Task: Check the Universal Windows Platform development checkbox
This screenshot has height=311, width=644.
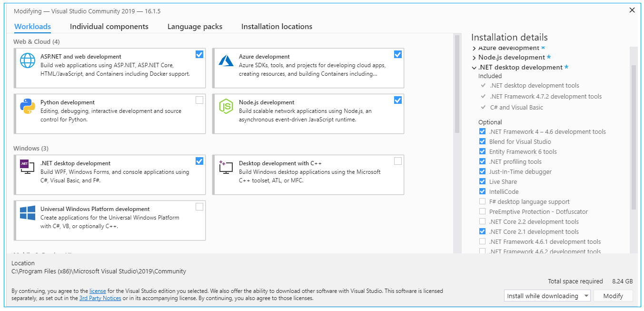Action: tap(199, 207)
